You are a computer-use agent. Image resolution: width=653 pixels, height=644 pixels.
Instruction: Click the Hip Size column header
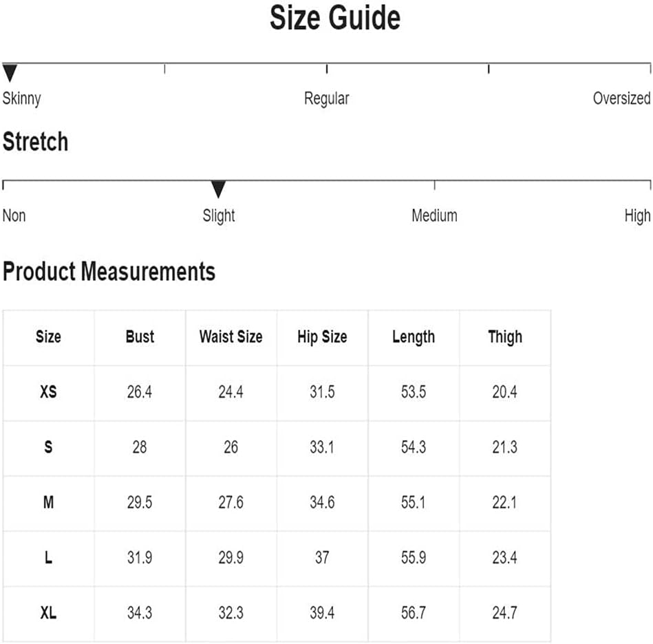point(322,337)
